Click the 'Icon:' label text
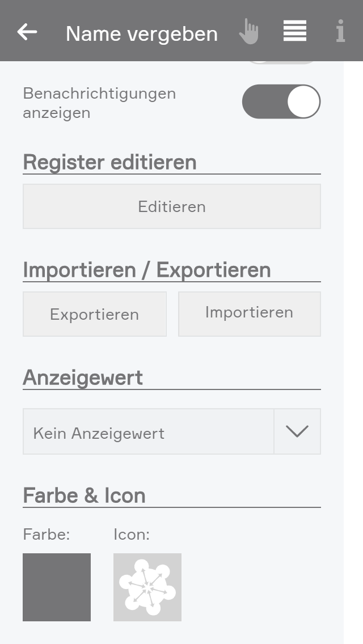The image size is (363, 644). [x=132, y=535]
